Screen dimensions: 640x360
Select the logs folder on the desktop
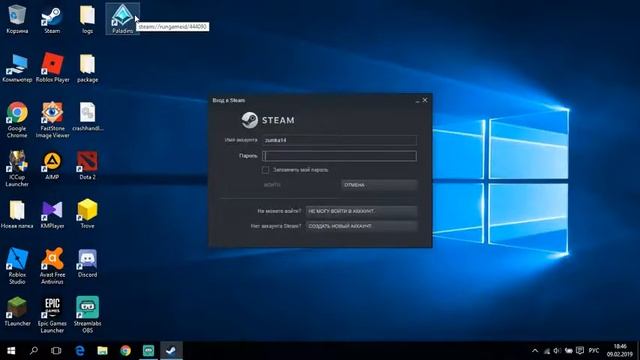coord(87,18)
